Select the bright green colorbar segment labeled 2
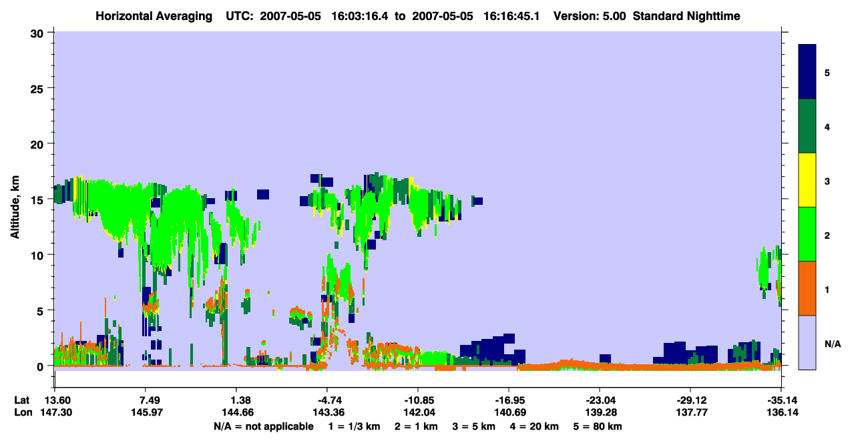868x445 pixels. coord(807,234)
